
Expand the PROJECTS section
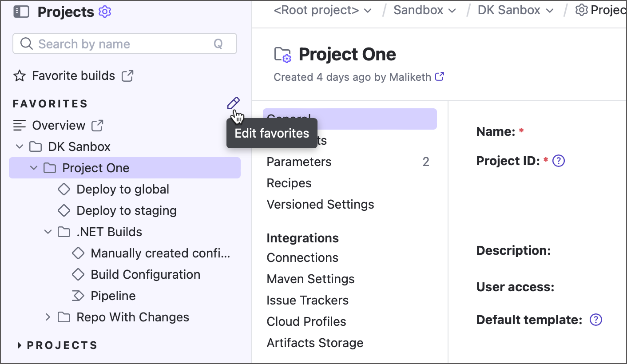pyautogui.click(x=20, y=345)
